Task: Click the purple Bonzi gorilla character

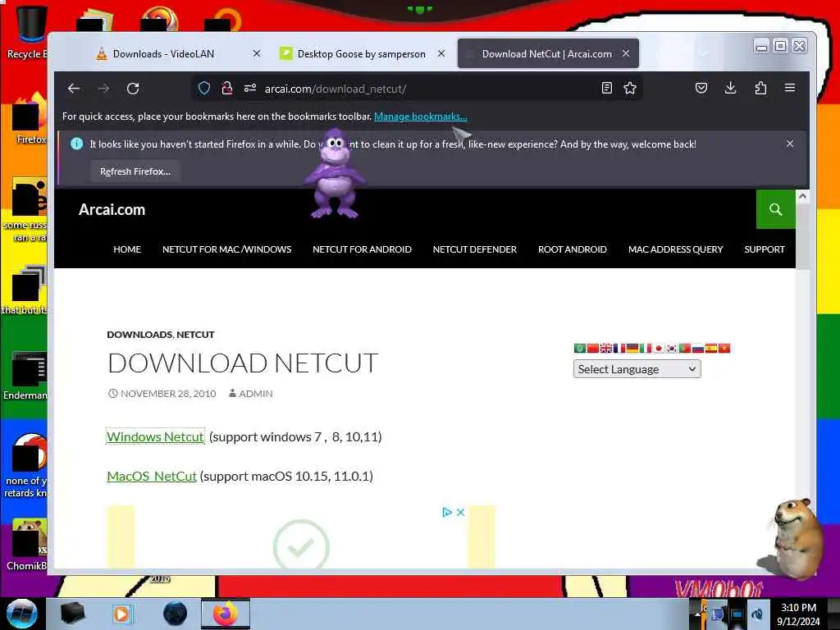Action: click(x=335, y=174)
